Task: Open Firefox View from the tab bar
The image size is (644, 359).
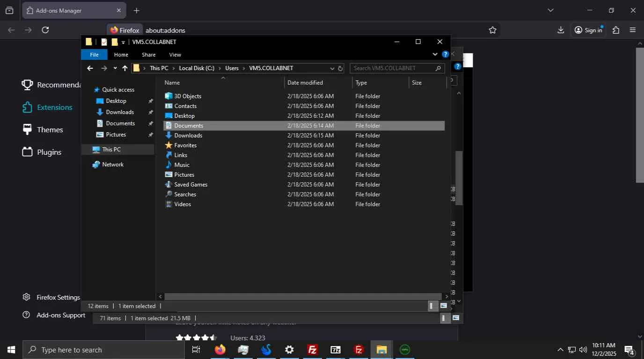Action: 9,10
